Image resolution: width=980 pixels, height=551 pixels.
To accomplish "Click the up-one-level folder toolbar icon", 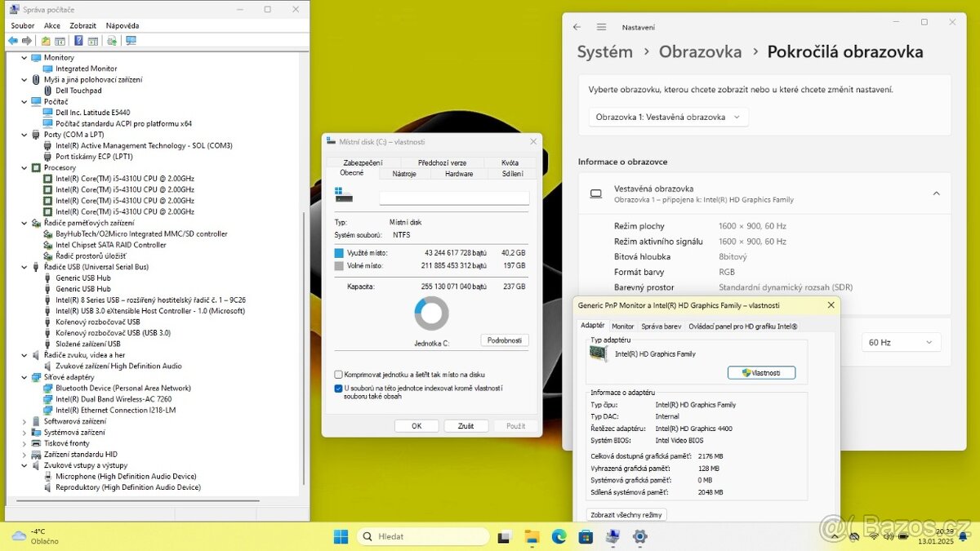I will [x=46, y=41].
